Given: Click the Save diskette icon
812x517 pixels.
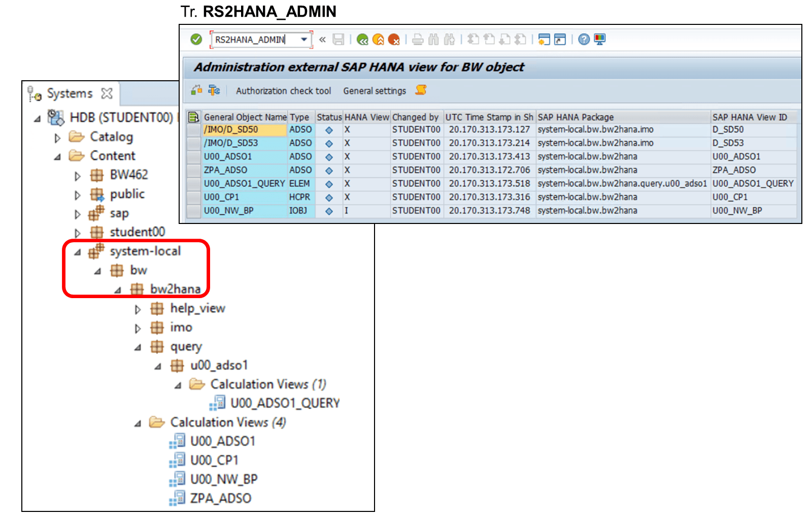Looking at the screenshot, I should [339, 39].
